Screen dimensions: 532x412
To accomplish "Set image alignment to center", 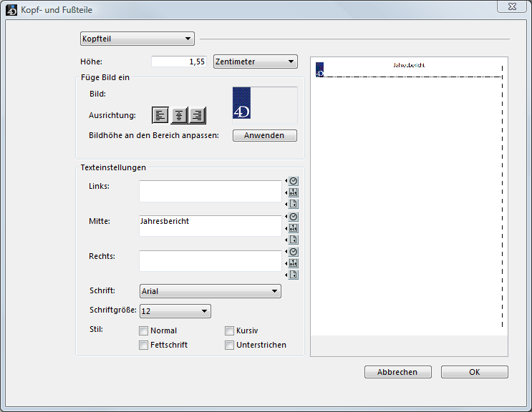I will click(x=179, y=115).
